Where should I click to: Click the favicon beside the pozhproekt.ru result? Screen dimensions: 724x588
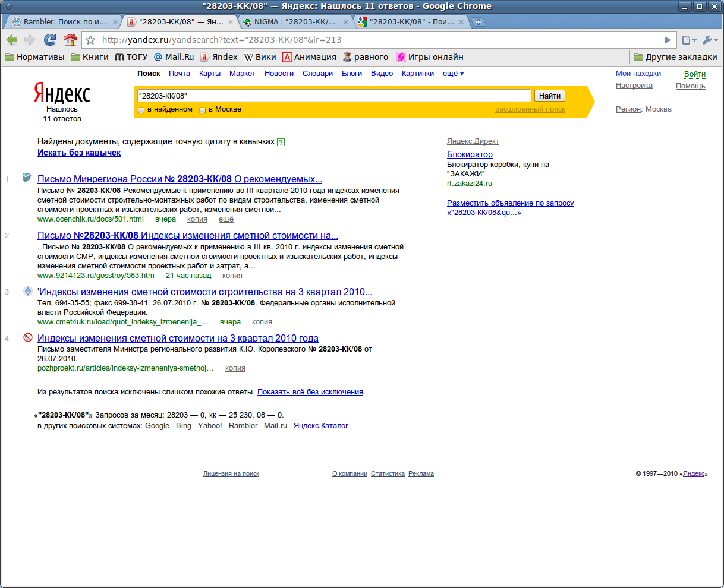click(27, 337)
